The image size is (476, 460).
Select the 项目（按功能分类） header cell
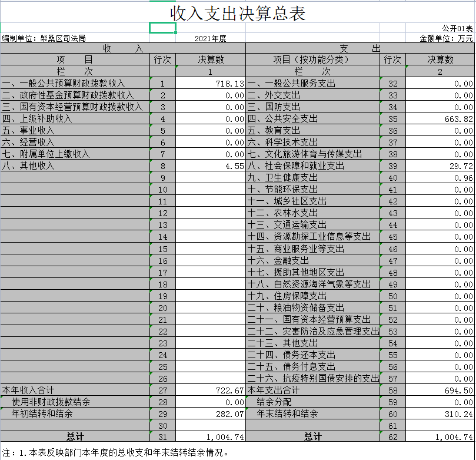pyautogui.click(x=312, y=59)
